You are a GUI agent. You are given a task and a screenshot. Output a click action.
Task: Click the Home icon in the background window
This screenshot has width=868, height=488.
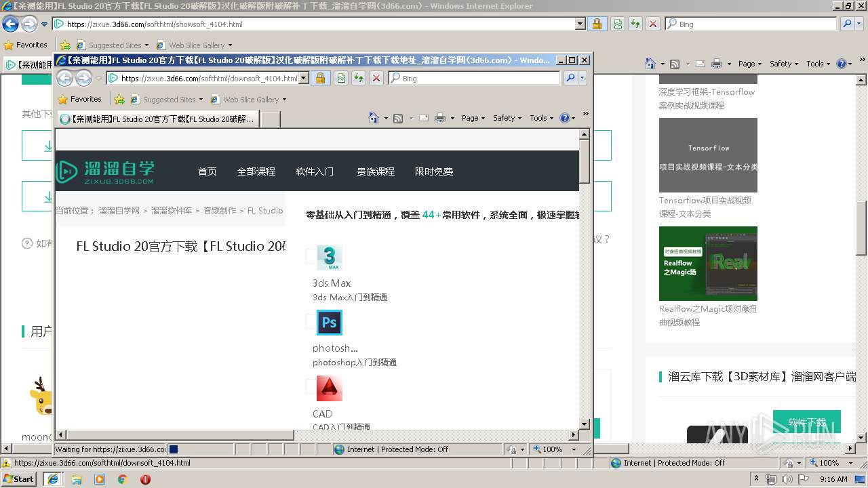[x=650, y=64]
